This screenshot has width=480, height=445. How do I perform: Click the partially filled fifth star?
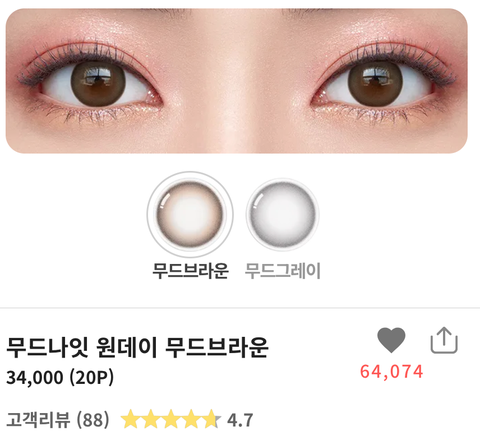click(x=211, y=419)
